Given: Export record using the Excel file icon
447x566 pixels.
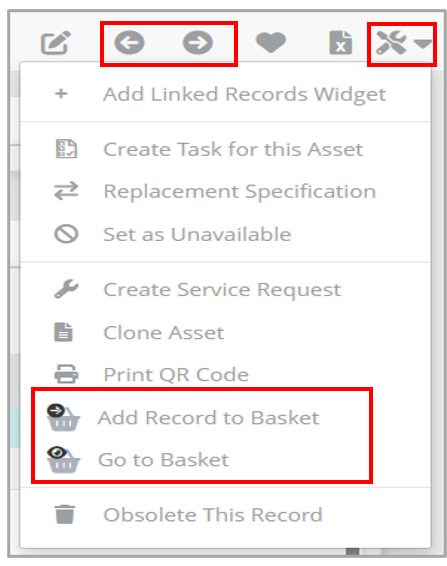Looking at the screenshot, I should 340,43.
